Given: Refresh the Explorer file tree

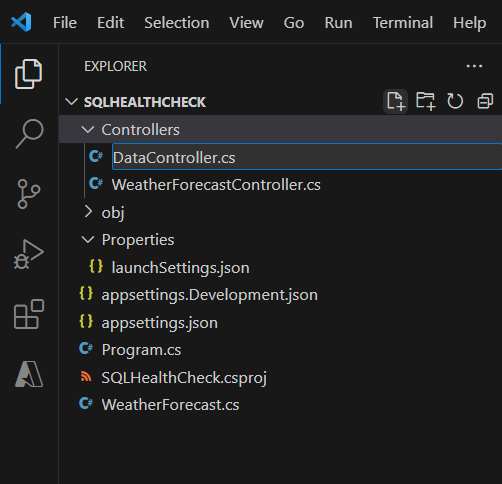Looking at the screenshot, I should pos(455,101).
